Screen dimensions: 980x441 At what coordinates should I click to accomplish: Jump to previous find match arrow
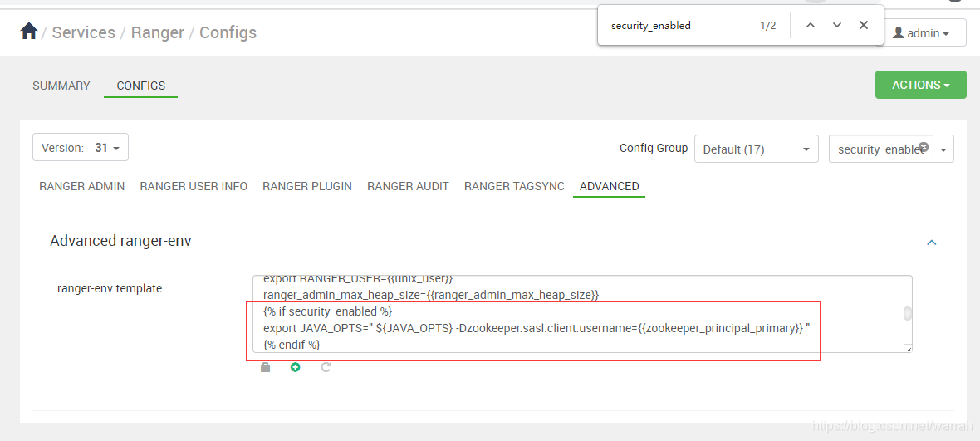tap(811, 25)
